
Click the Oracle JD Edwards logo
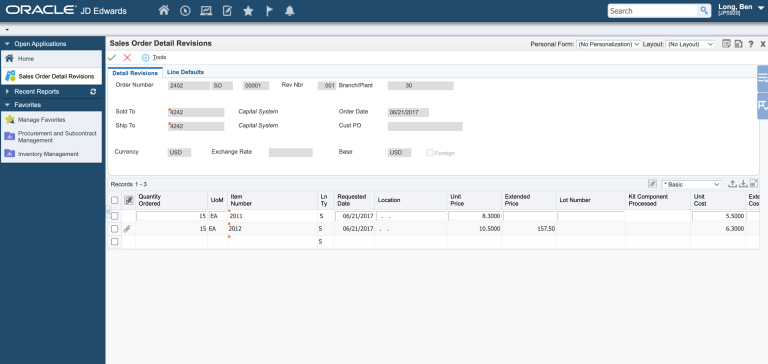click(x=66, y=10)
